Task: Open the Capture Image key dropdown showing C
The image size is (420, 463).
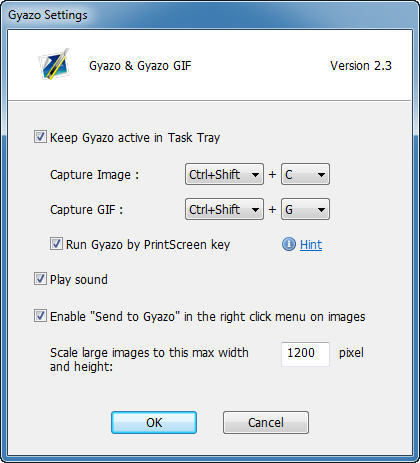Action: click(x=305, y=174)
